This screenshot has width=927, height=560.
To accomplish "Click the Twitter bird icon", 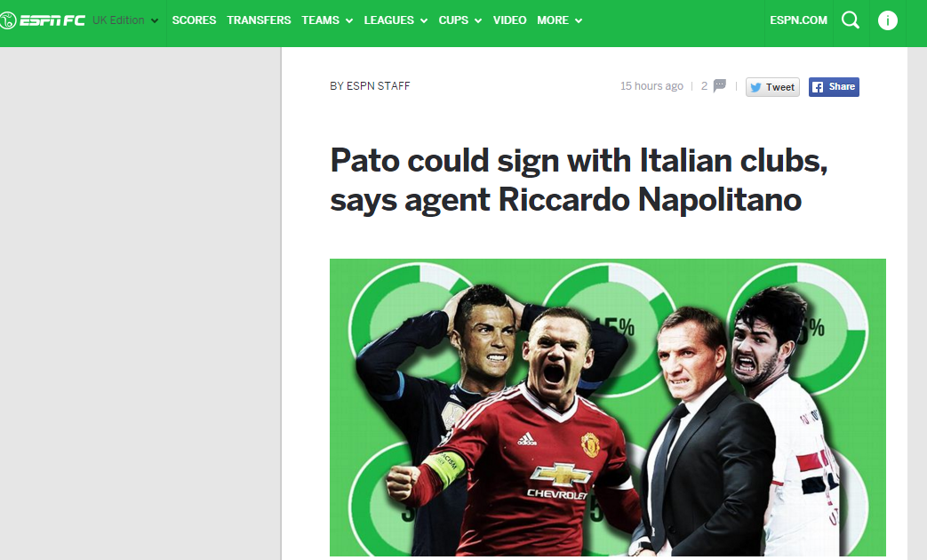I will (x=755, y=87).
